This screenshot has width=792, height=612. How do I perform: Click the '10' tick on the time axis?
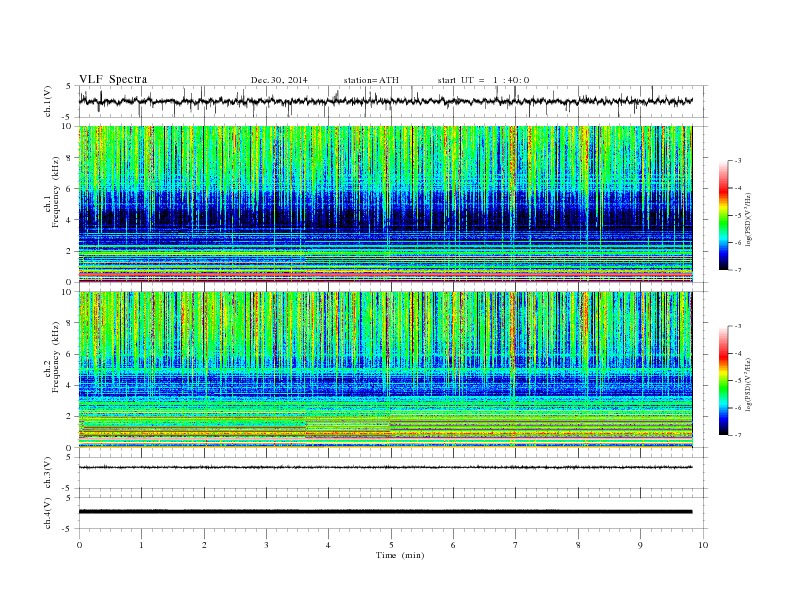click(x=703, y=545)
